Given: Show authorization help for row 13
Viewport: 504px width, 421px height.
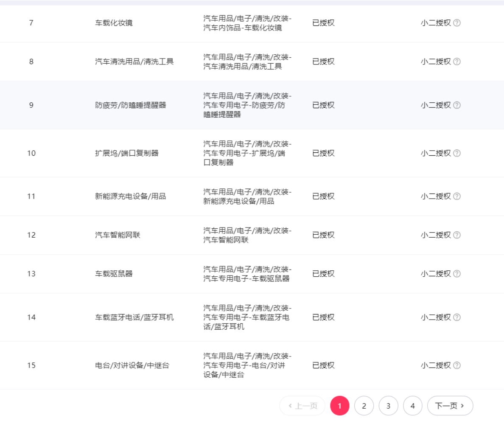Looking at the screenshot, I should pos(457,274).
